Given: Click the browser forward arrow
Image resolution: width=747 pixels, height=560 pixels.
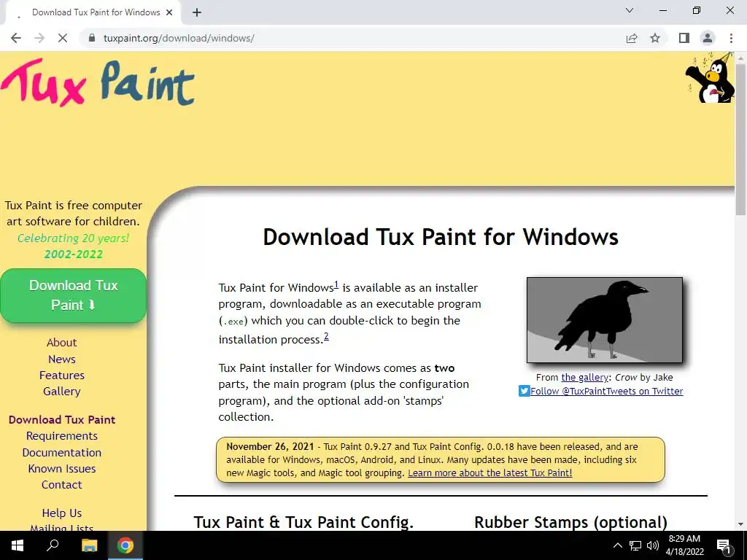Looking at the screenshot, I should (x=39, y=38).
